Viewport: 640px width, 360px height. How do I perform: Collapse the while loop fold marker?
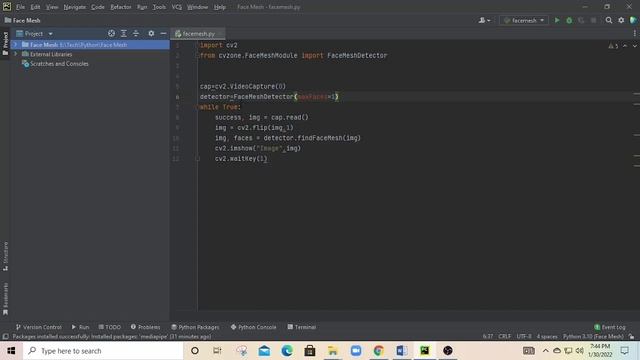(197, 107)
